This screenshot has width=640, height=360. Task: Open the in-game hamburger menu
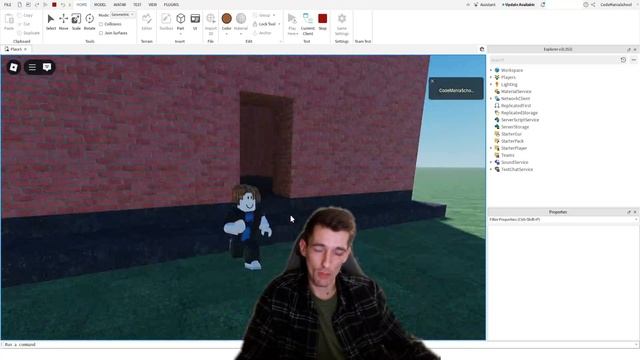[32, 67]
